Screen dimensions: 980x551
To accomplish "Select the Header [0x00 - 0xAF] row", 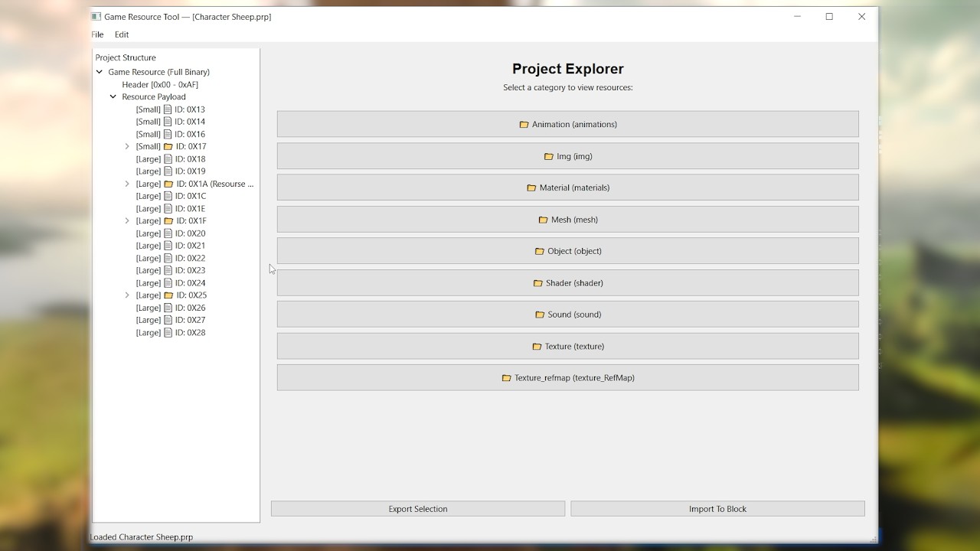I will pos(160,85).
